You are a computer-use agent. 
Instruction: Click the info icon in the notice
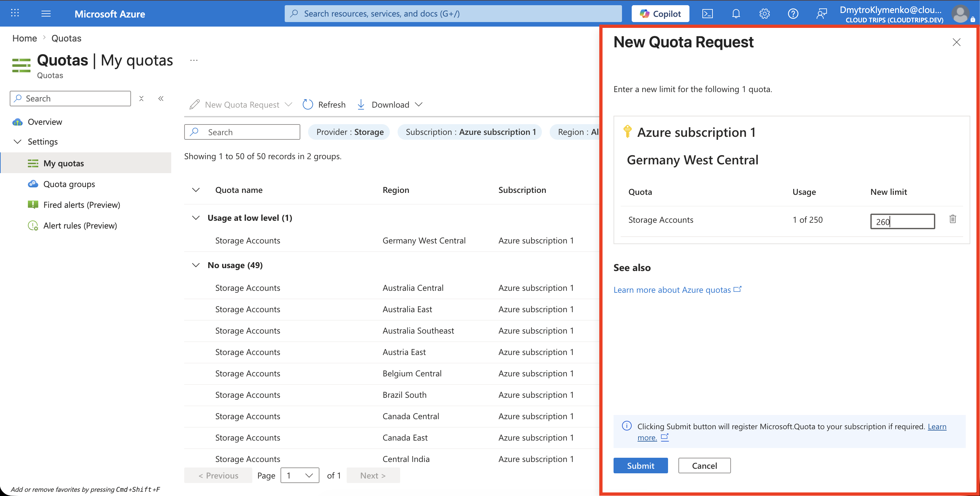coord(627,426)
